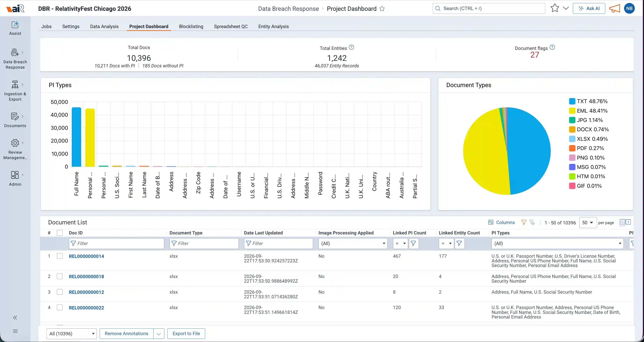
Task: Check the box for REL0000000018
Action: (60, 276)
